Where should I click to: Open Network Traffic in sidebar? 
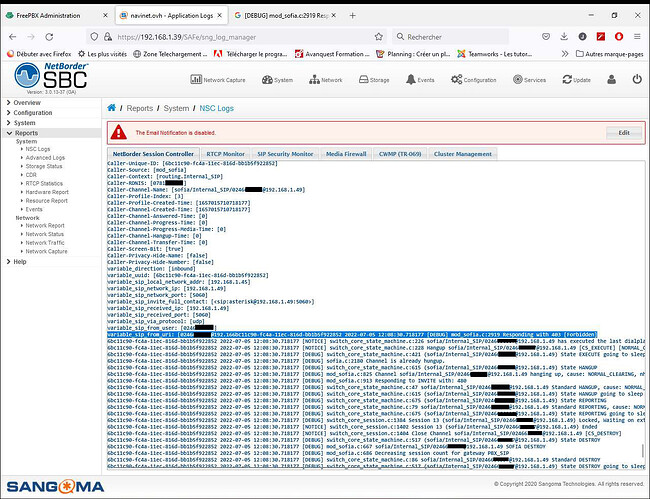tap(45, 243)
